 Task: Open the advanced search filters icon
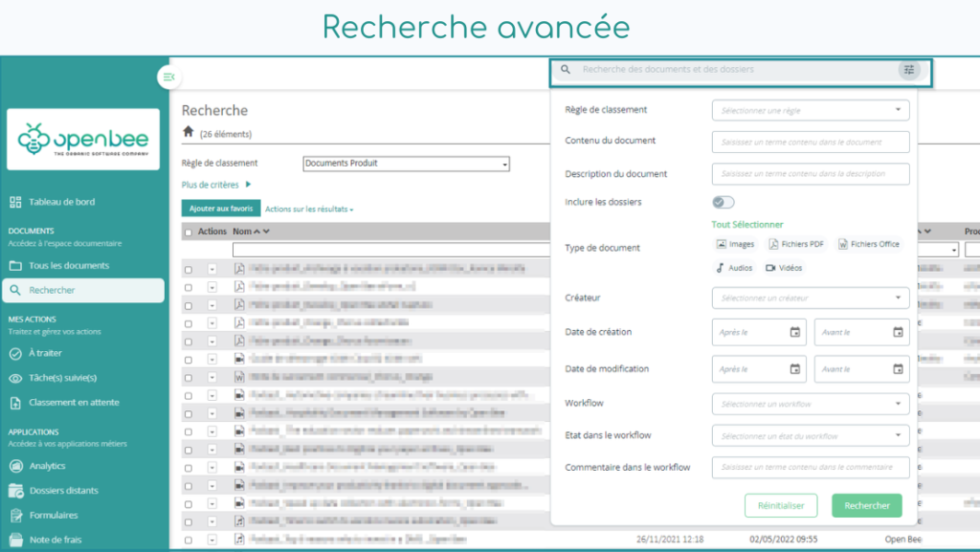[910, 69]
